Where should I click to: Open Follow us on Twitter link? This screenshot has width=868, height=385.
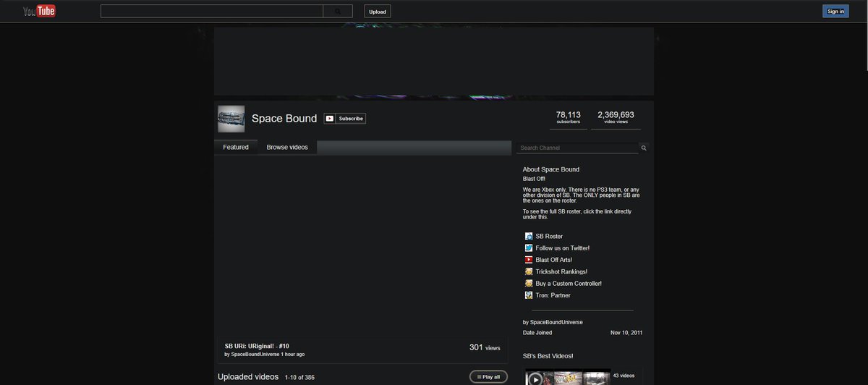tap(563, 248)
